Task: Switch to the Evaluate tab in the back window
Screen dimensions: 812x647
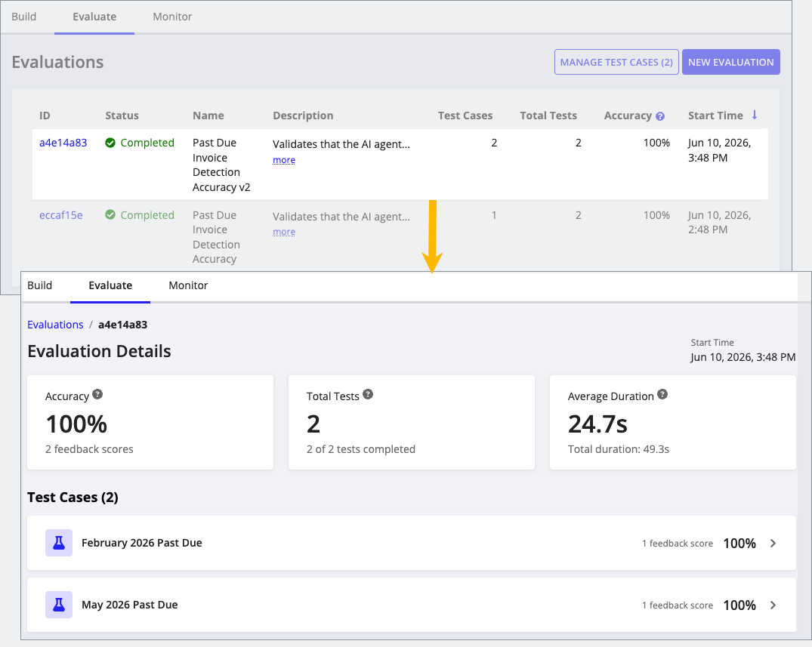Action: tap(94, 17)
